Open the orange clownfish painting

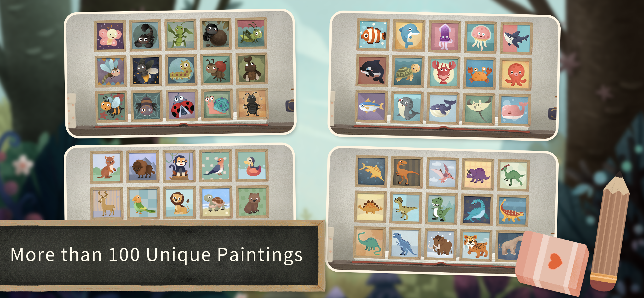click(373, 35)
